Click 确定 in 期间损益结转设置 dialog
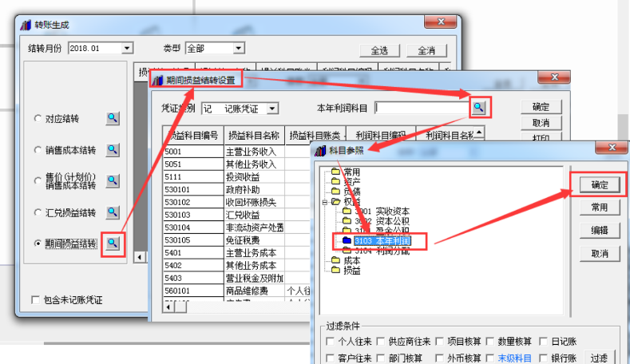This screenshot has height=364, width=630. [x=541, y=107]
